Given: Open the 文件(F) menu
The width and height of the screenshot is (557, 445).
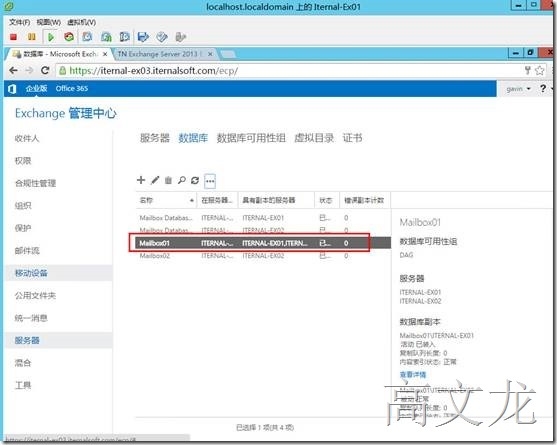Looking at the screenshot, I should click(19, 22).
